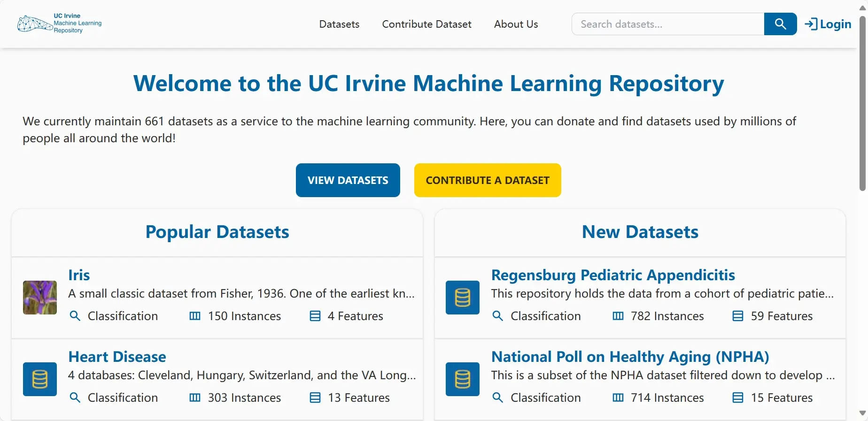Click the Heart Disease Classification magnifier icon
Screen dimensions: 868x421
tap(75, 398)
